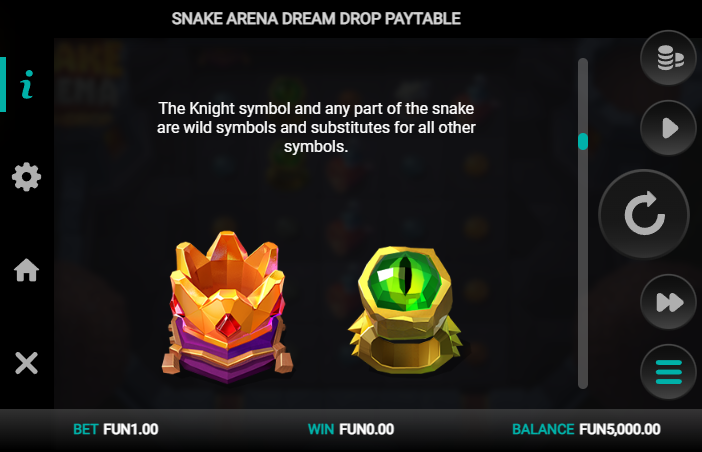
Task: Open the hamburger menu button
Action: click(x=668, y=372)
